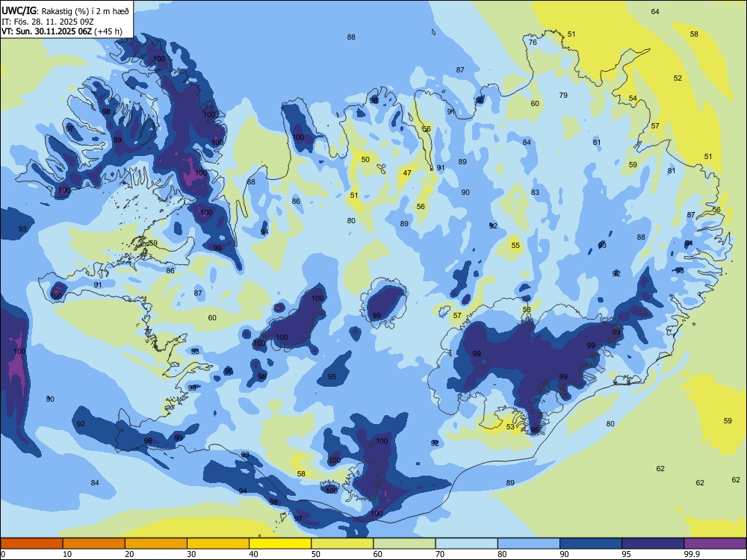Click the 30–40 amber legend swatch
This screenshot has height=560, width=747.
click(218, 544)
